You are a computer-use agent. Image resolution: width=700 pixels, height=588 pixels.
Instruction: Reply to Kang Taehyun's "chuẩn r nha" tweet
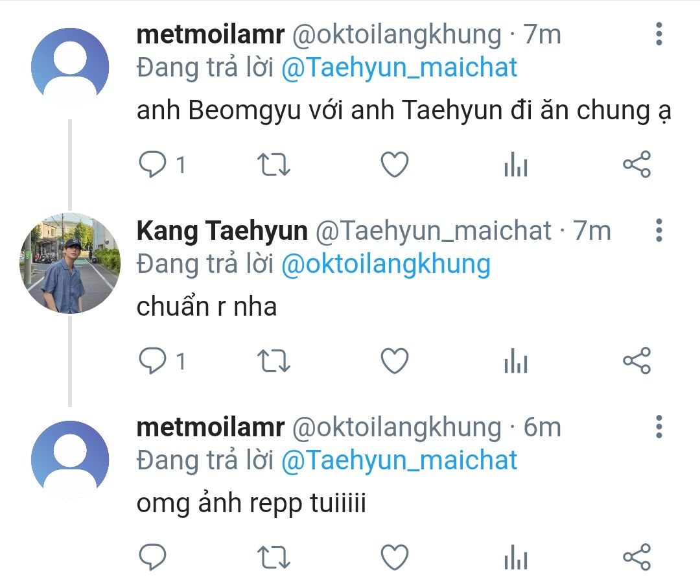point(153,361)
